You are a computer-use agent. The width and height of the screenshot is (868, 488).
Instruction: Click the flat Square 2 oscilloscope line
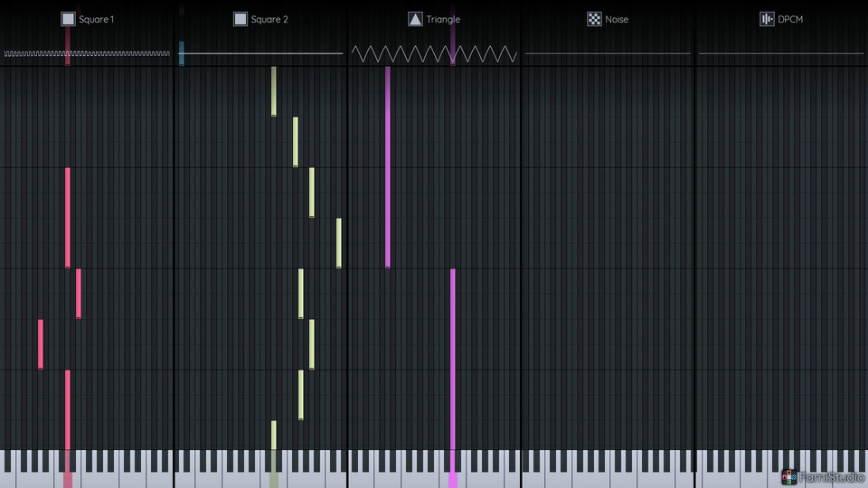coord(260,53)
